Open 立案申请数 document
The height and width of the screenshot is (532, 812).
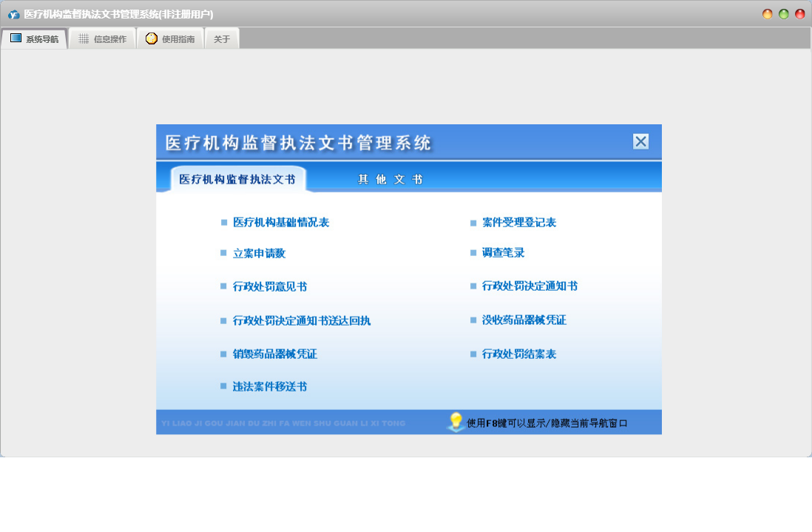[x=259, y=253]
